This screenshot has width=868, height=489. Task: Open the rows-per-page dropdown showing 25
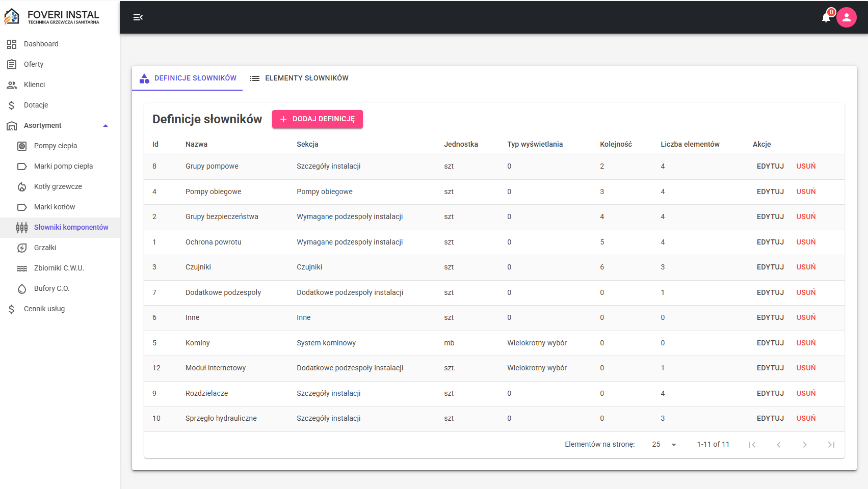[664, 445]
